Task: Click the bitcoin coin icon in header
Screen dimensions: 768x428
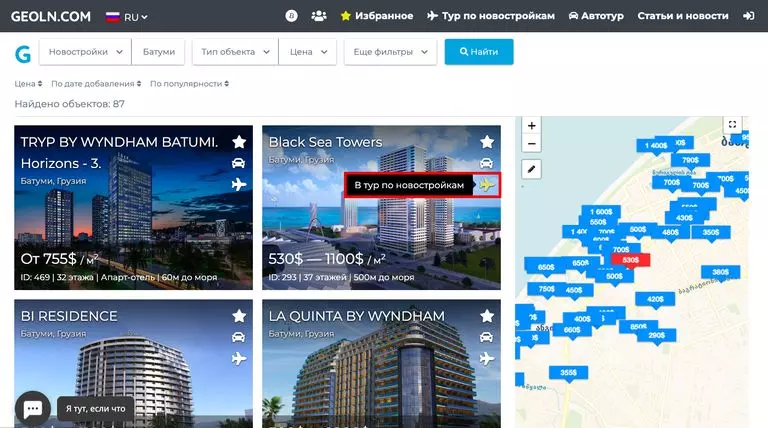Action: pos(291,16)
